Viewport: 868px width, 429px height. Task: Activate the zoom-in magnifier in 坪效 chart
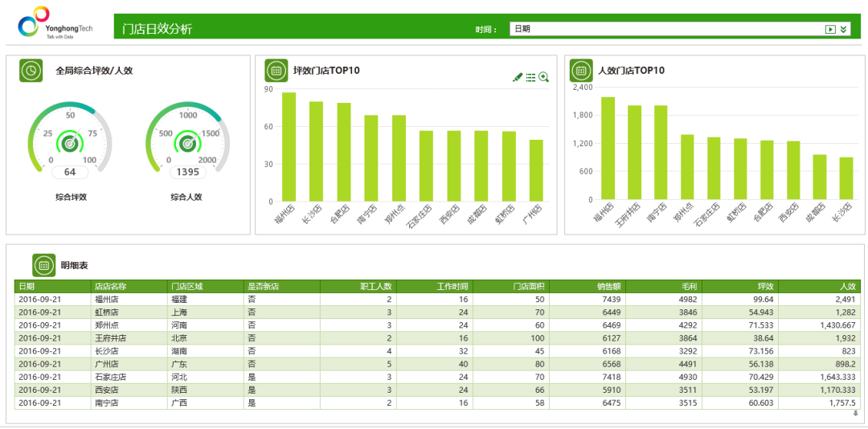pyautogui.click(x=543, y=77)
